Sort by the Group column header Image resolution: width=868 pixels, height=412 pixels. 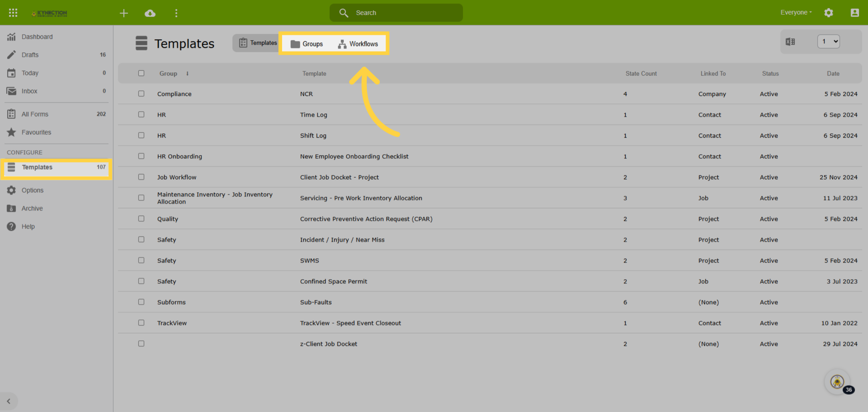point(169,73)
